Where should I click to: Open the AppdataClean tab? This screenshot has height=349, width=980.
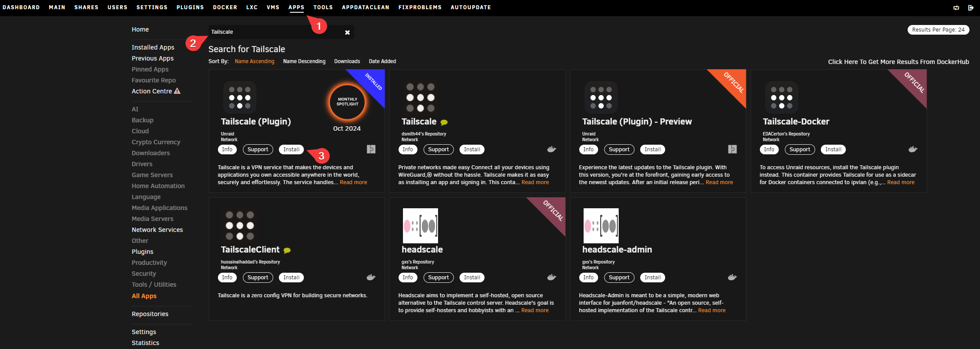(x=365, y=7)
